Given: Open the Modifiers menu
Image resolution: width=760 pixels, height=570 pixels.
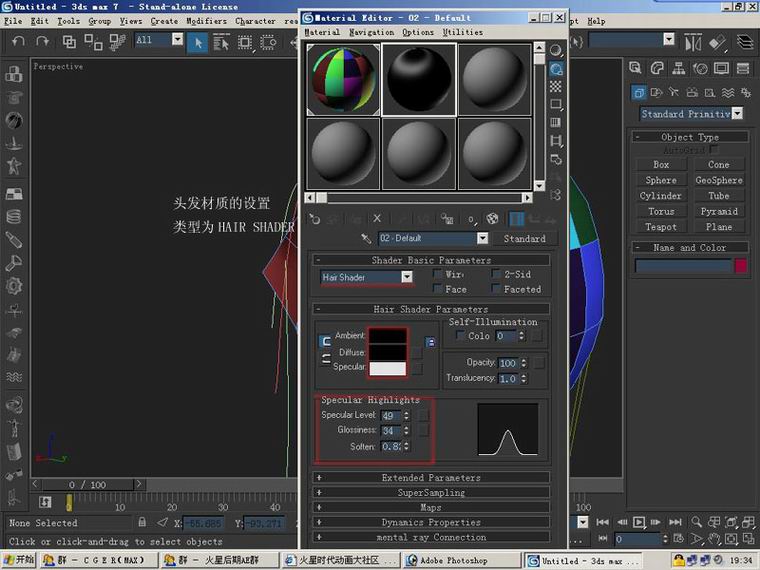Looking at the screenshot, I should (206, 21).
